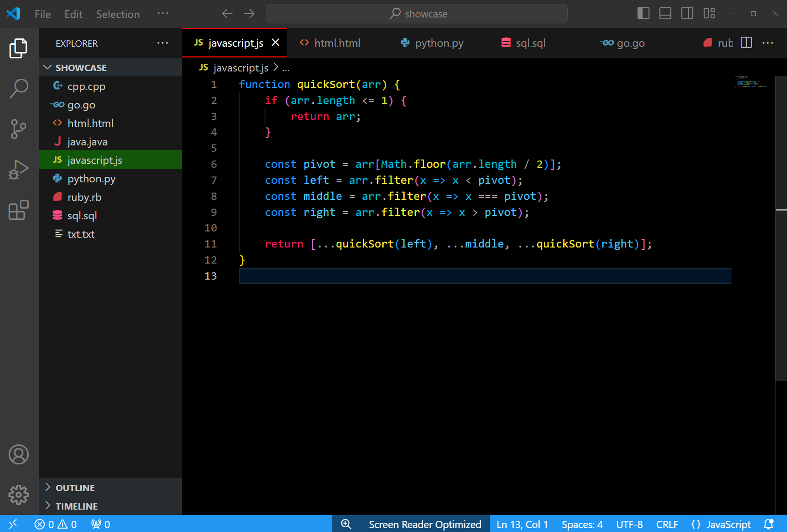Click Screen Reader Optimized status

425,524
